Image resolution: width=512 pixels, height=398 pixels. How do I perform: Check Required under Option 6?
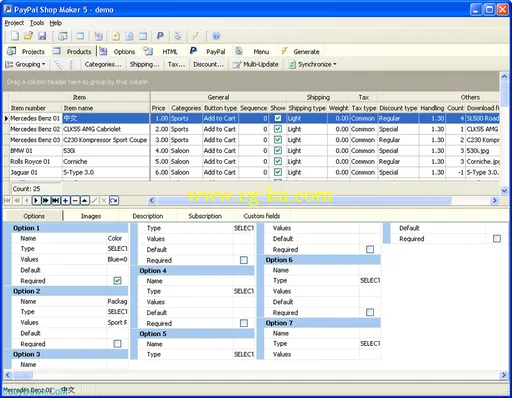[x=370, y=312]
